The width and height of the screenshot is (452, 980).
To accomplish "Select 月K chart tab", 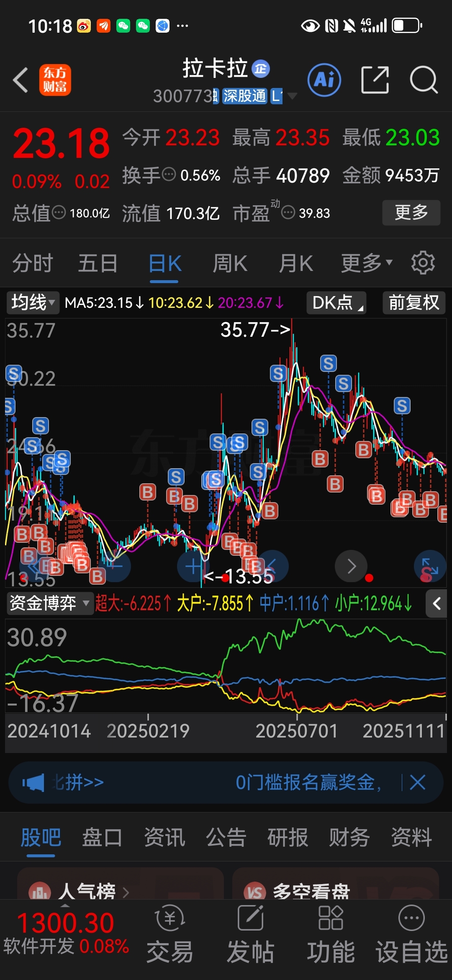I will point(296,263).
